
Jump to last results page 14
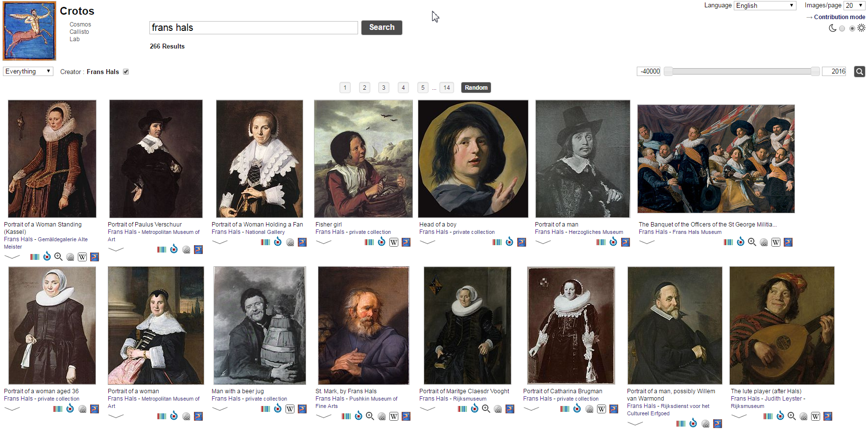[447, 88]
